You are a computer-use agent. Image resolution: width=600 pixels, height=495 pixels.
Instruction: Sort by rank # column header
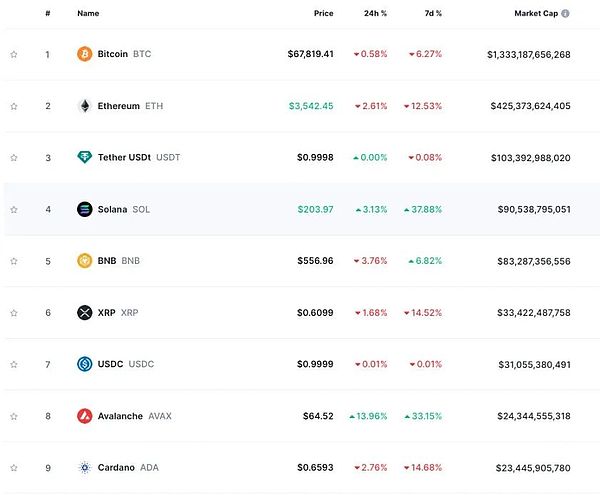(x=47, y=14)
